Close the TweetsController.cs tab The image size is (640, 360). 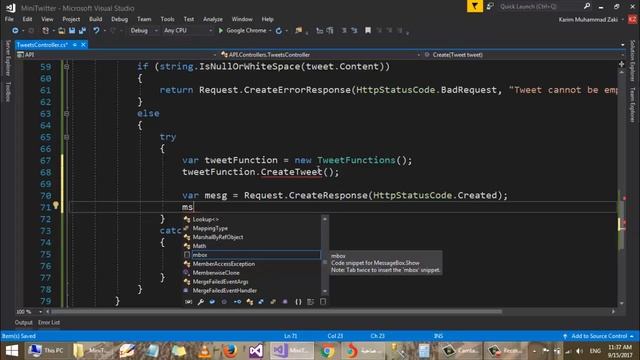83,45
